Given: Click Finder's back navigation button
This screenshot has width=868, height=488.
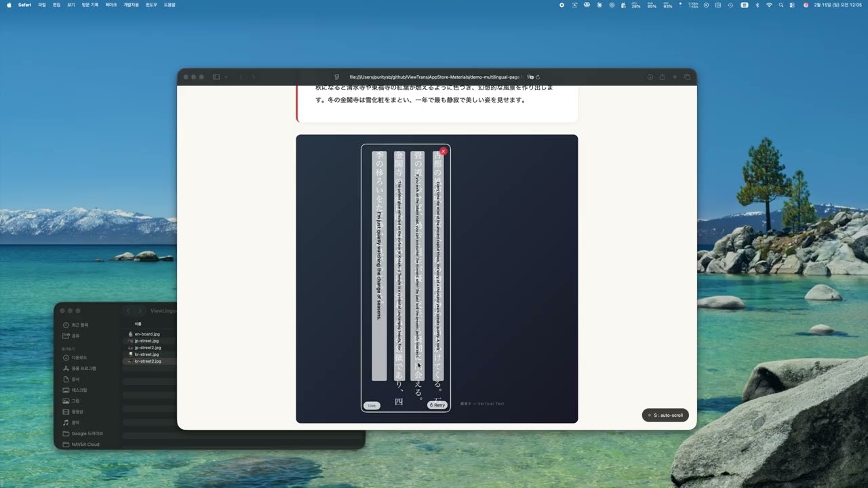Looking at the screenshot, I should pos(127,310).
